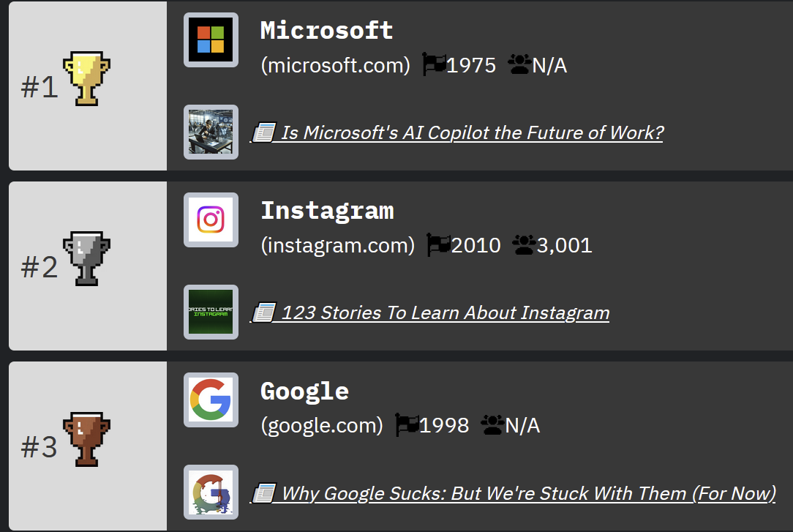Click the Instagram logo icon
Image resolution: width=793 pixels, height=532 pixels.
(211, 220)
